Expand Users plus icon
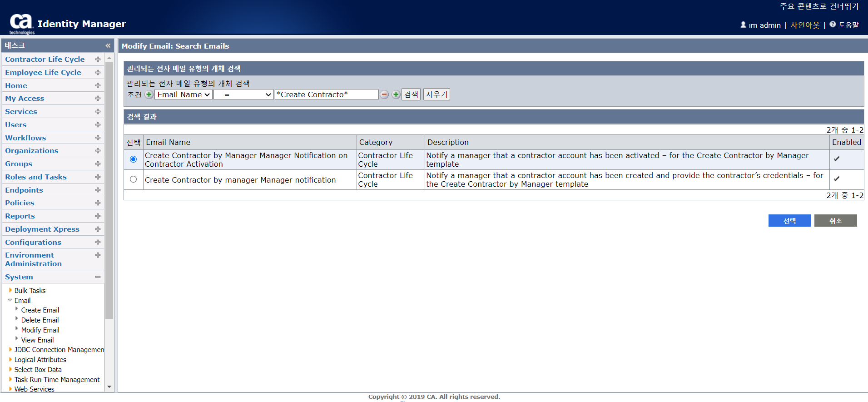 pos(98,125)
